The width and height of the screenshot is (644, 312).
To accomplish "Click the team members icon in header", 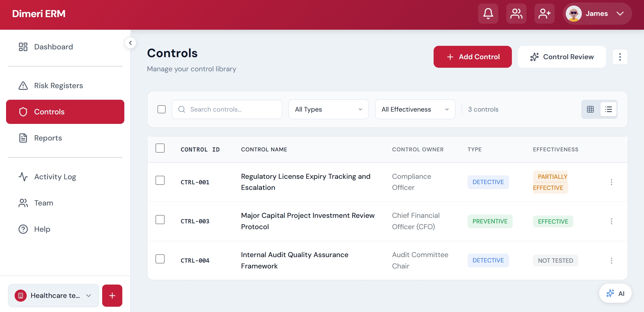I will (x=516, y=14).
